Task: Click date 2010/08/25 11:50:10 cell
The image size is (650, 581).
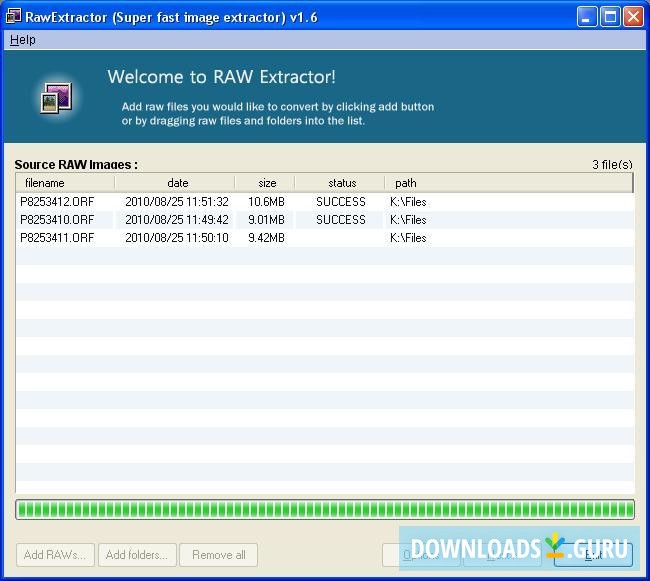Action: [x=177, y=238]
